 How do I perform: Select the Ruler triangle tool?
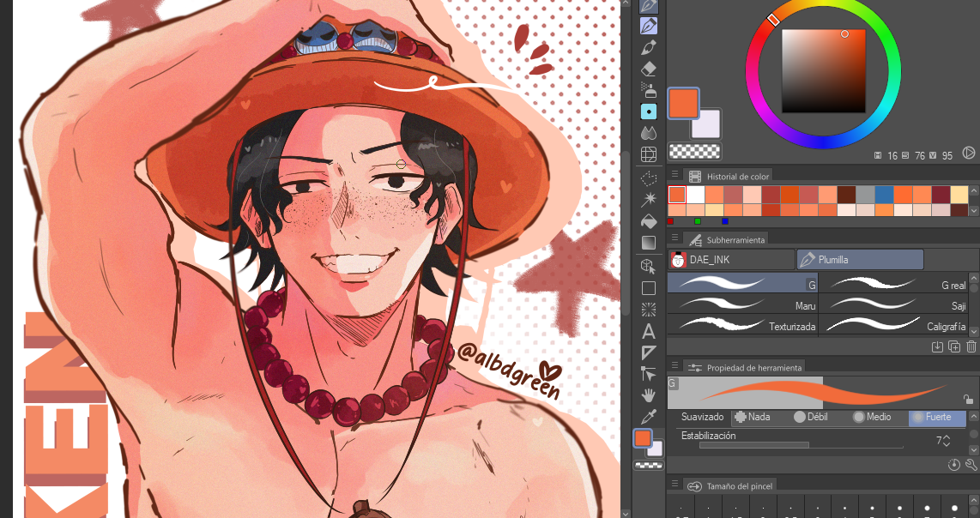pyautogui.click(x=649, y=352)
